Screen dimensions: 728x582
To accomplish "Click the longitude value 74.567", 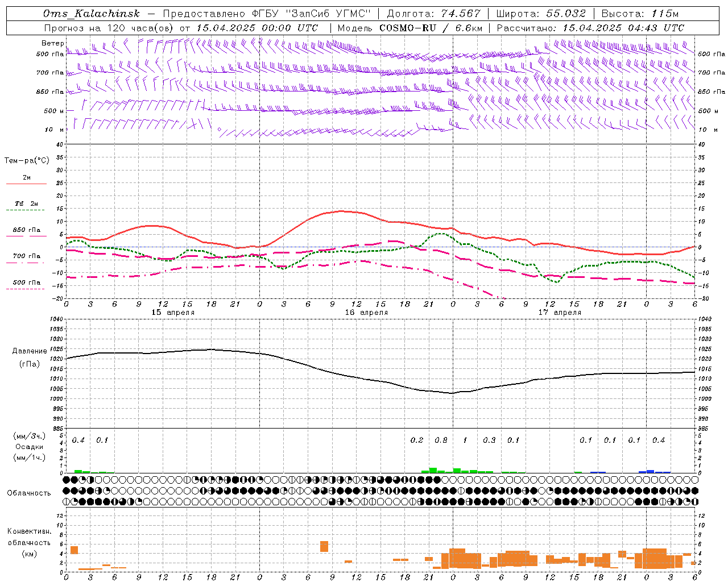I will click(x=461, y=14).
